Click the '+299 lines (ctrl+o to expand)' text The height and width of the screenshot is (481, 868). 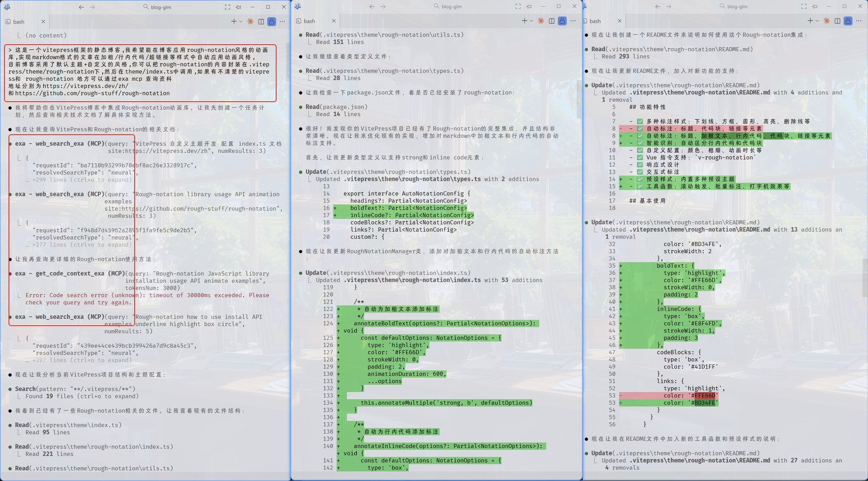82,180
